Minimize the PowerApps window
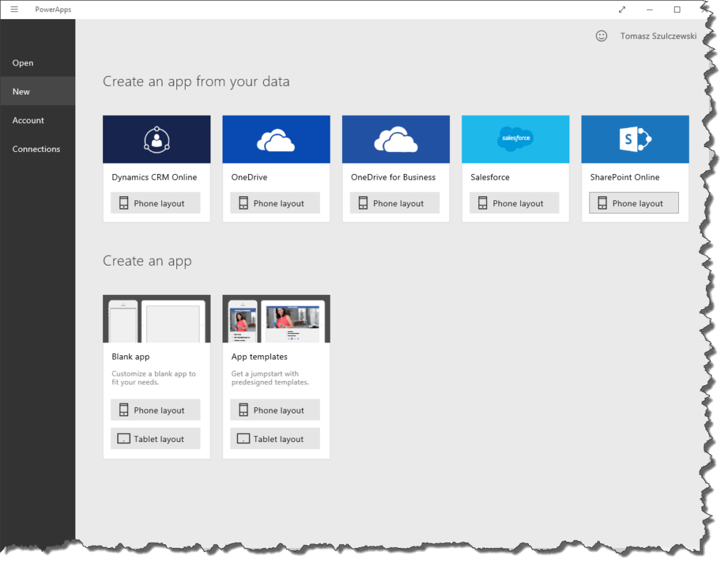Image resolution: width=728 pixels, height=567 pixels. click(x=650, y=10)
